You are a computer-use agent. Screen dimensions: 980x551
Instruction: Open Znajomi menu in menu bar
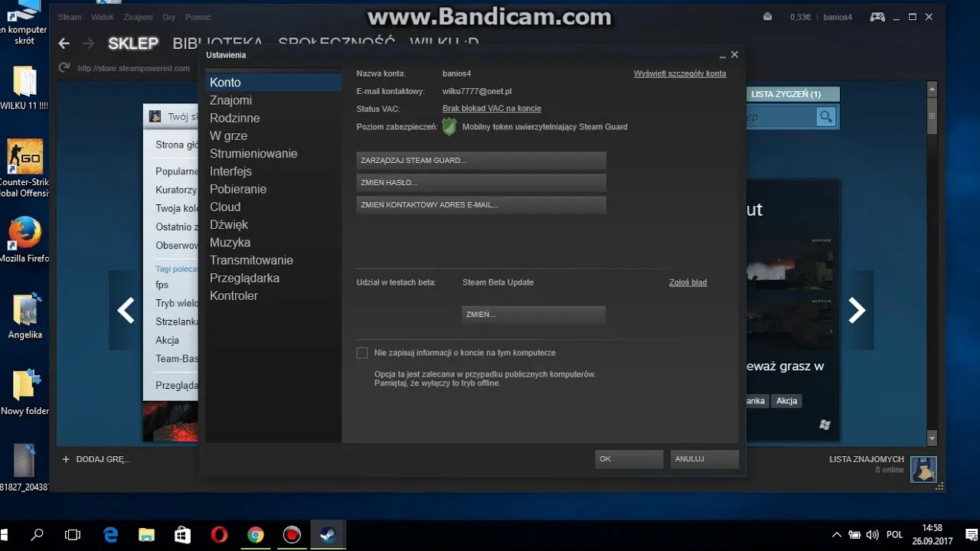click(x=139, y=17)
